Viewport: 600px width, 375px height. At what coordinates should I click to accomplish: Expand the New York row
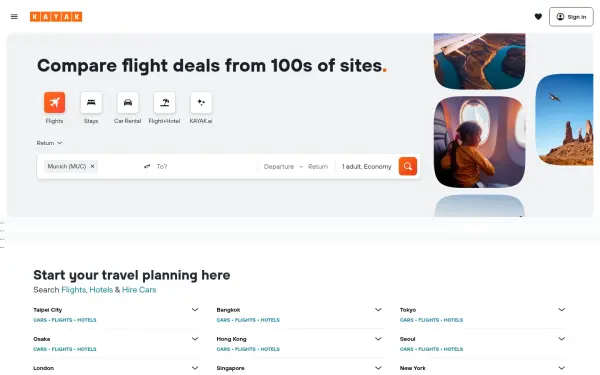(561, 368)
